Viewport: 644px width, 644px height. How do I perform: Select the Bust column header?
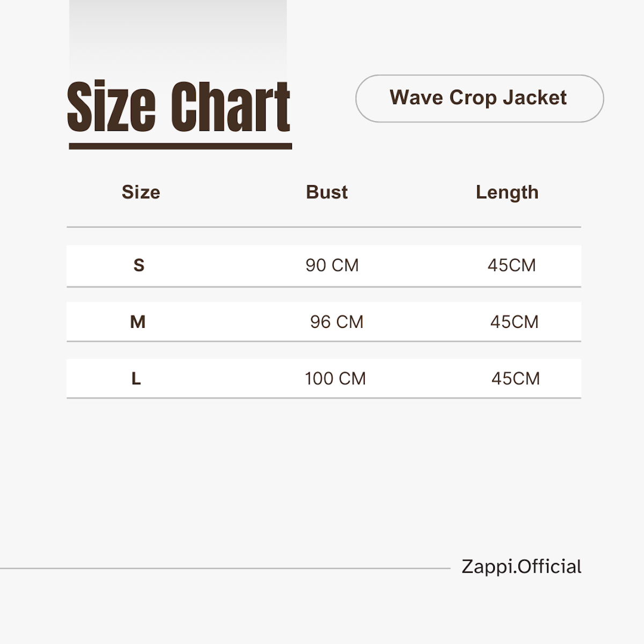click(x=327, y=192)
